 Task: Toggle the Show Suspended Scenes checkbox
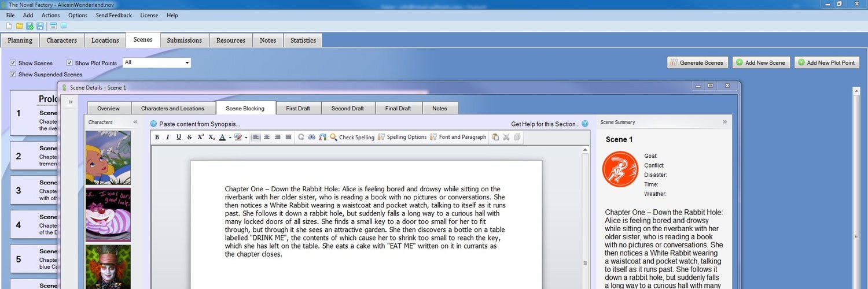coord(13,74)
